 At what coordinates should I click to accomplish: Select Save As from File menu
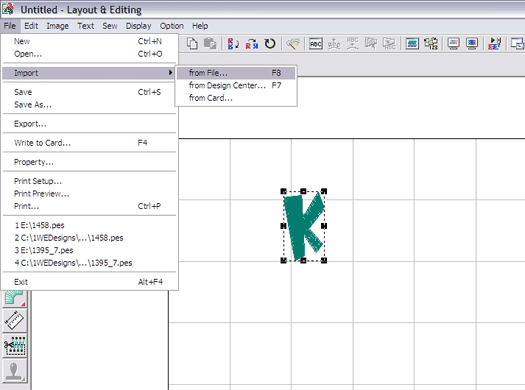(33, 105)
